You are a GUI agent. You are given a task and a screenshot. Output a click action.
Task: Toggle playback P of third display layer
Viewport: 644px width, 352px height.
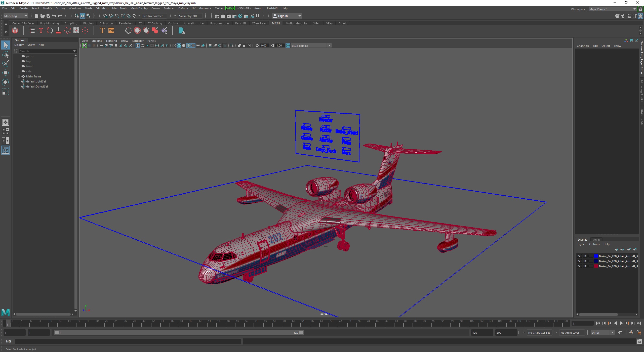click(585, 266)
